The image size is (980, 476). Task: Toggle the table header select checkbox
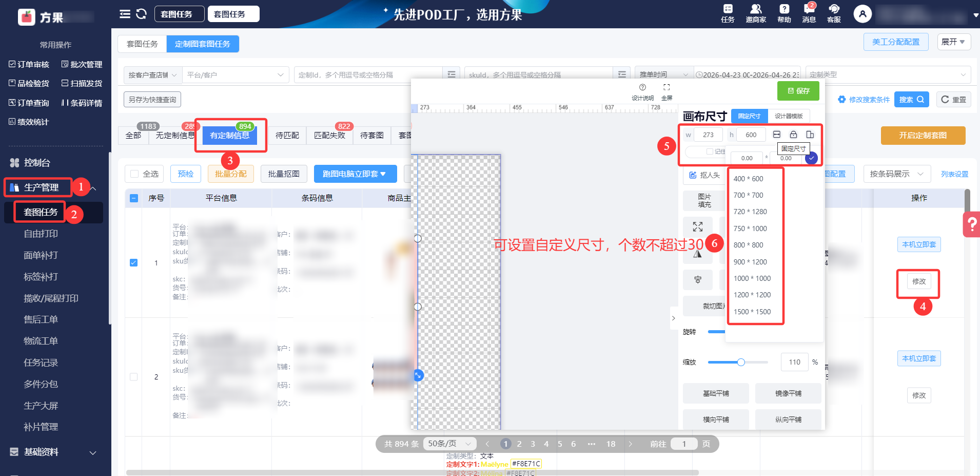pos(134,198)
